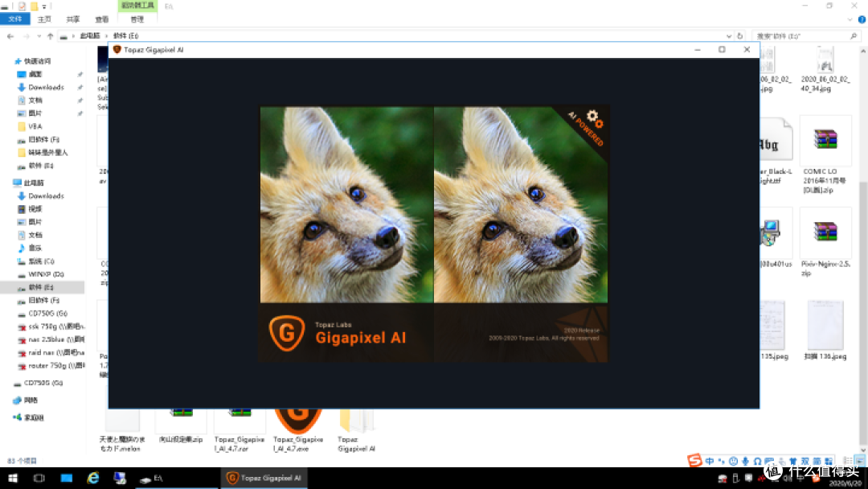Open the 共享 ribbon tab
Screen dimensions: 868x489
(x=73, y=18)
